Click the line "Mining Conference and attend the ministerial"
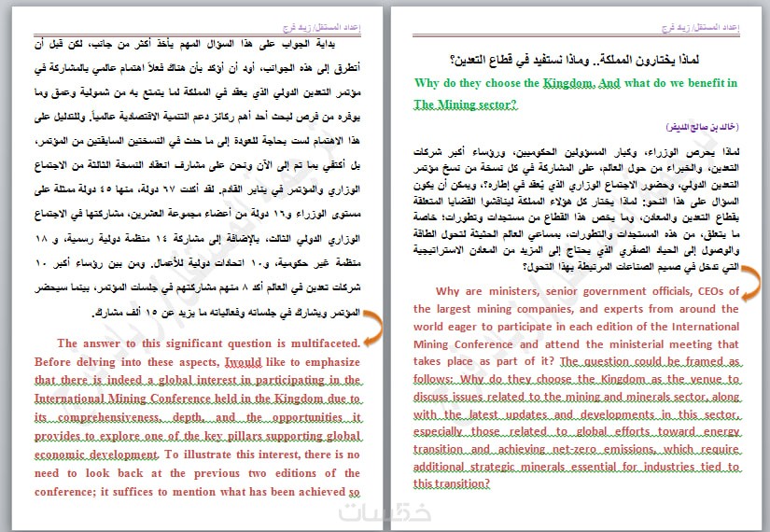This screenshot has width=770, height=532. click(576, 344)
